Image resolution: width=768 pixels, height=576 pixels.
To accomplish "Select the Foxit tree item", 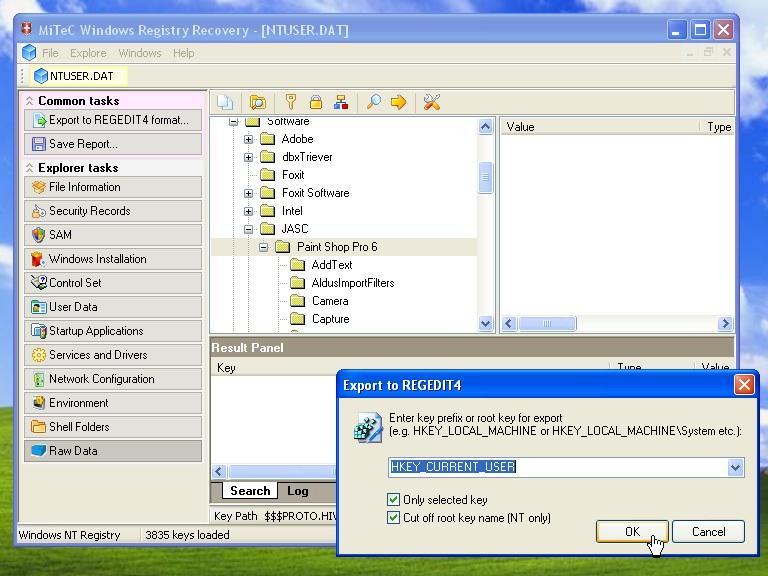I will click(x=293, y=175).
